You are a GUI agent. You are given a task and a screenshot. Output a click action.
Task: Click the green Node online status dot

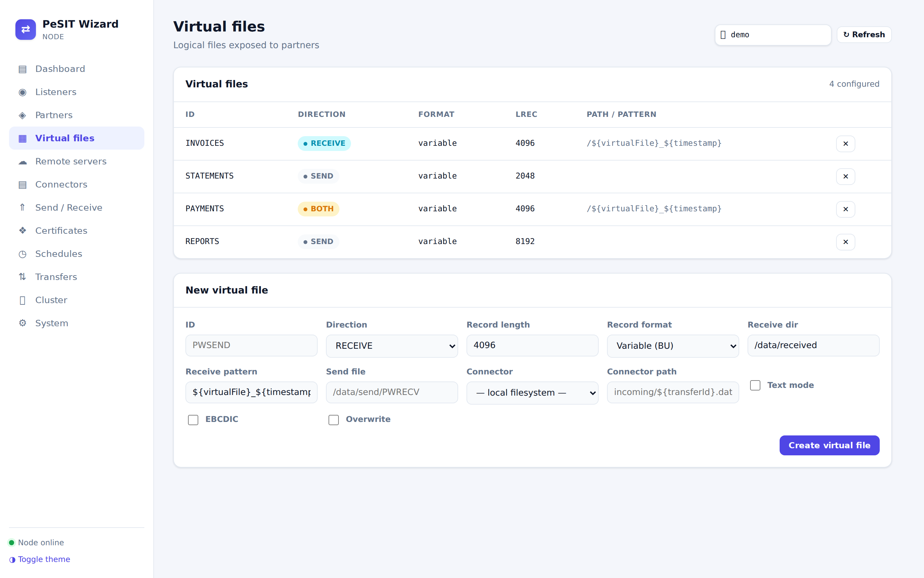pyautogui.click(x=12, y=542)
